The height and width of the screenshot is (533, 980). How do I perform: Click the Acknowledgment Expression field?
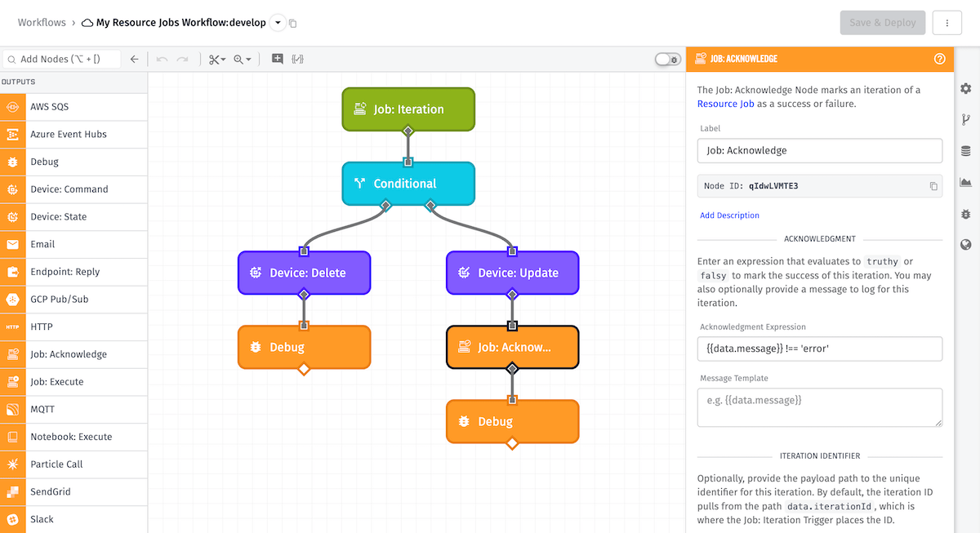(x=820, y=349)
